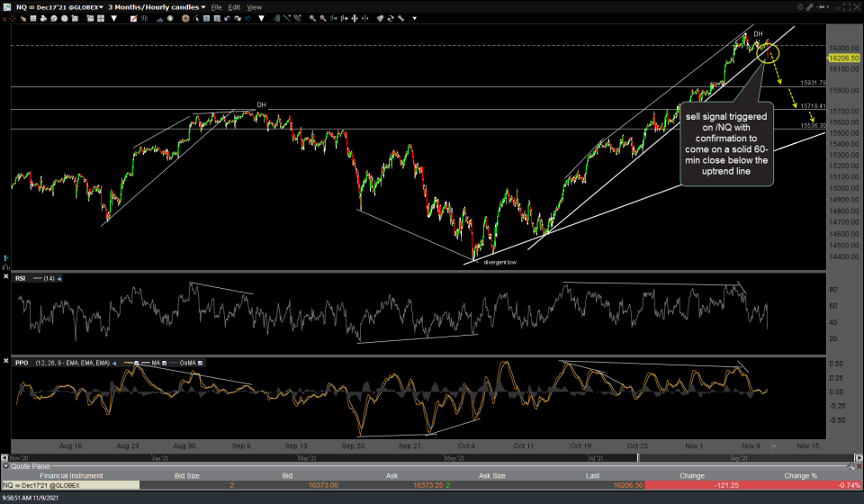Click the PPO indicator label
This screenshot has height=504, width=864.
[22, 363]
